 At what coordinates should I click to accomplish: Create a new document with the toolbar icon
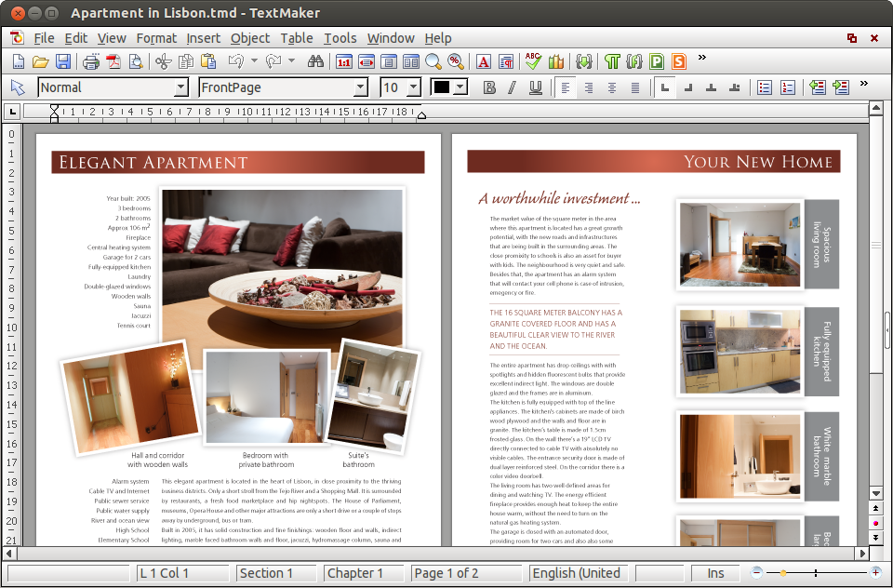[19, 61]
